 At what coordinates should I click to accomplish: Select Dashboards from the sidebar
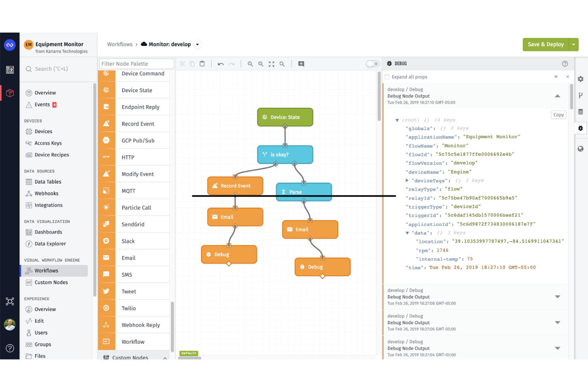coord(48,232)
